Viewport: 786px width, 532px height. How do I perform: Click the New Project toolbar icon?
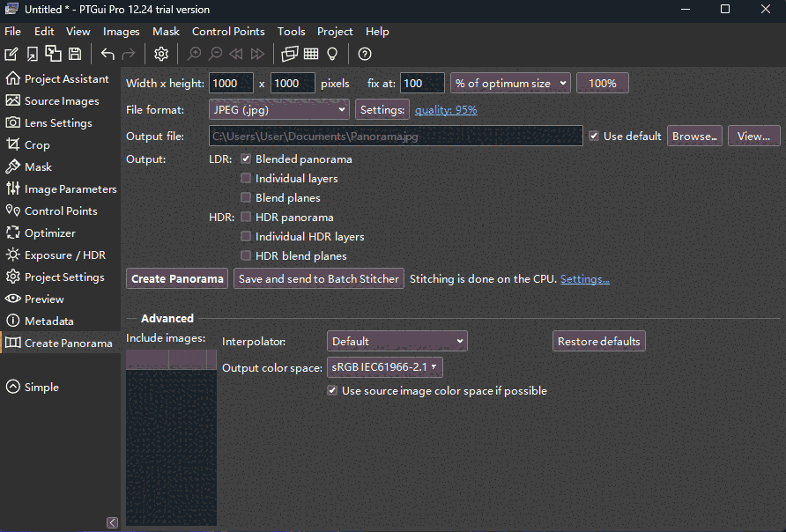point(11,54)
